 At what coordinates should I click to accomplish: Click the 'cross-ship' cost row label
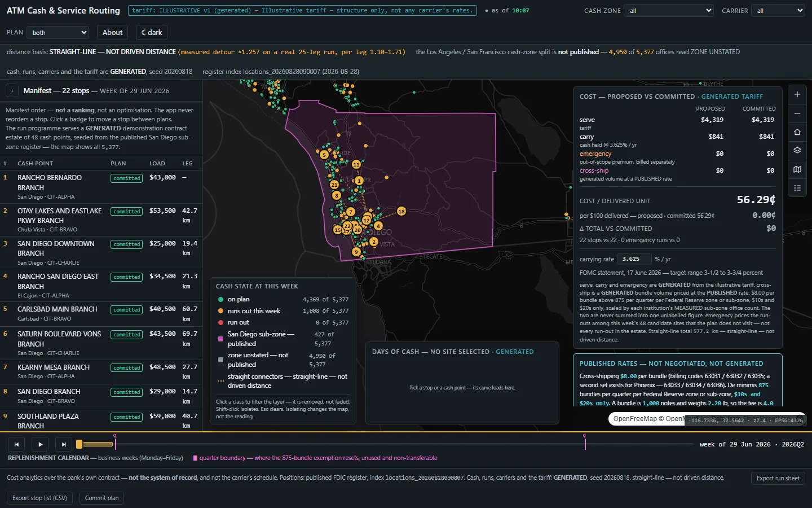click(x=594, y=170)
